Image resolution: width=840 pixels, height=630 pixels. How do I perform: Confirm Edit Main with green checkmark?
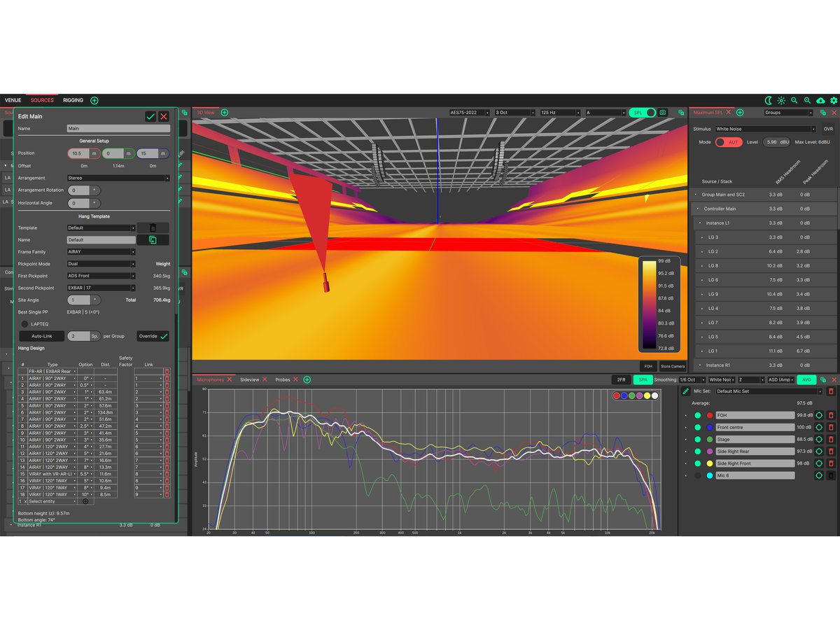(x=150, y=116)
